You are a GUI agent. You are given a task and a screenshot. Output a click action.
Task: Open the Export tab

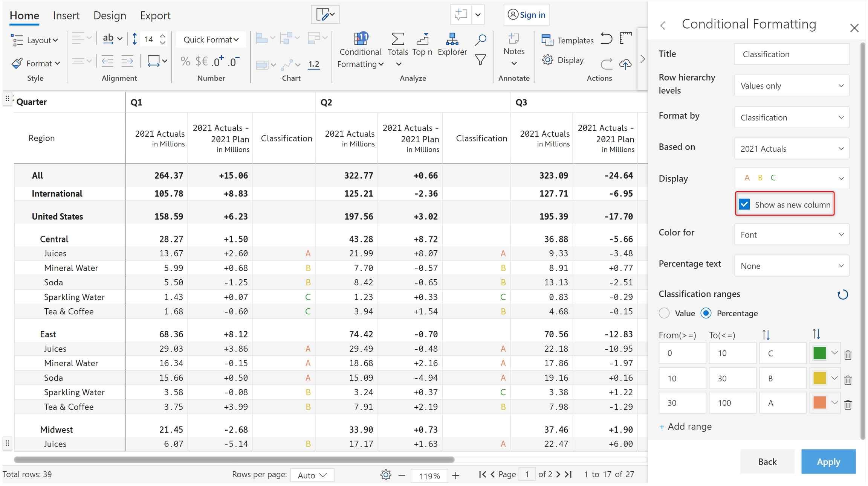pyautogui.click(x=155, y=15)
